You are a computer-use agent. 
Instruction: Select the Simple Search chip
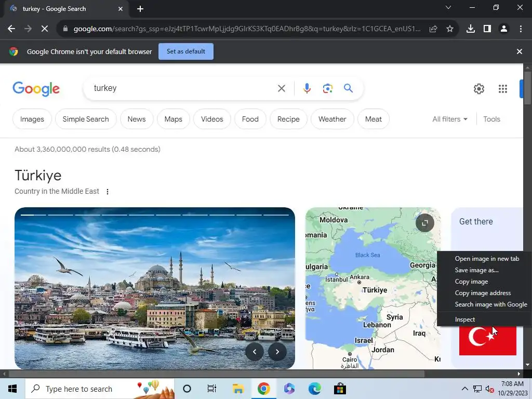coord(86,119)
